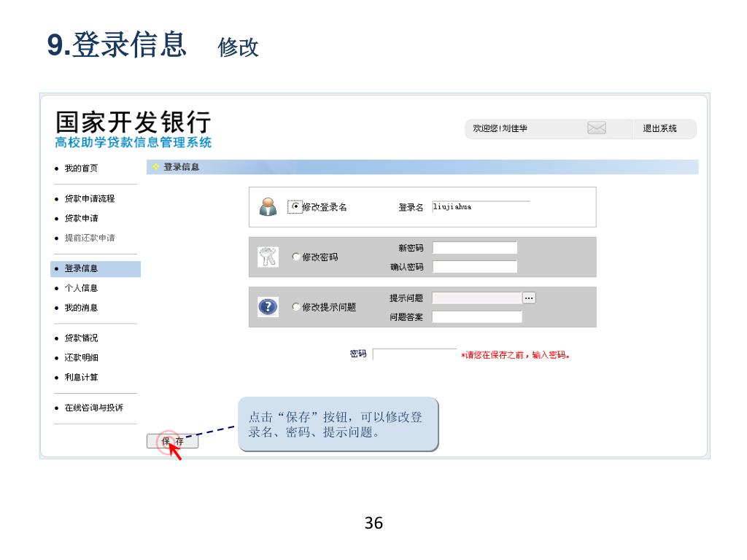This screenshot has height=560, width=747.
Task: Click the 登录信息 section header
Action: [x=181, y=167]
